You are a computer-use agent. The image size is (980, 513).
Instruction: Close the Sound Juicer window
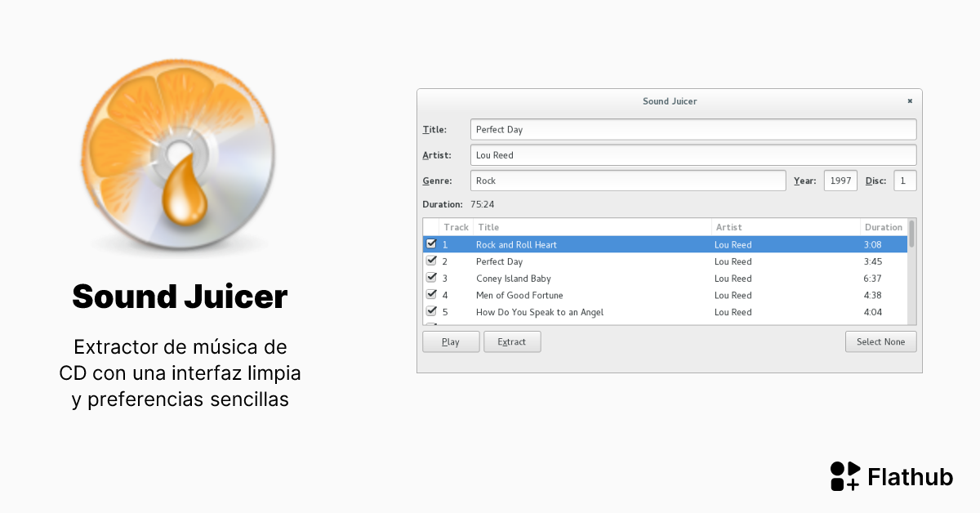point(909,100)
